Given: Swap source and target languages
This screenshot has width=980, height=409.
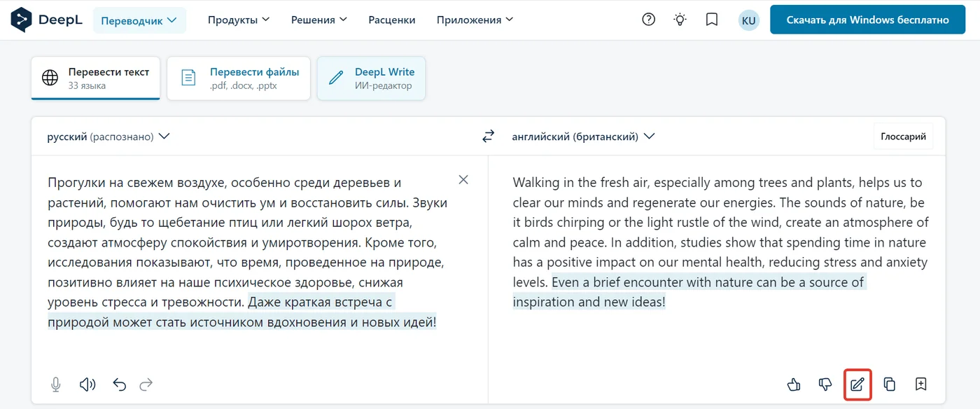Looking at the screenshot, I should coord(489,137).
